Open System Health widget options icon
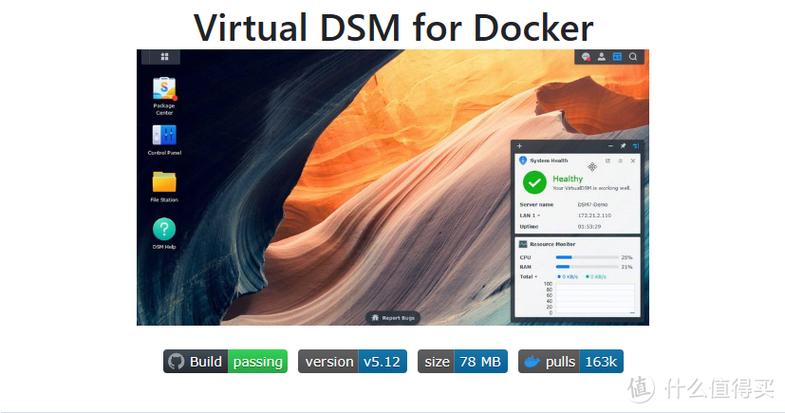The image size is (785, 413). tap(620, 161)
